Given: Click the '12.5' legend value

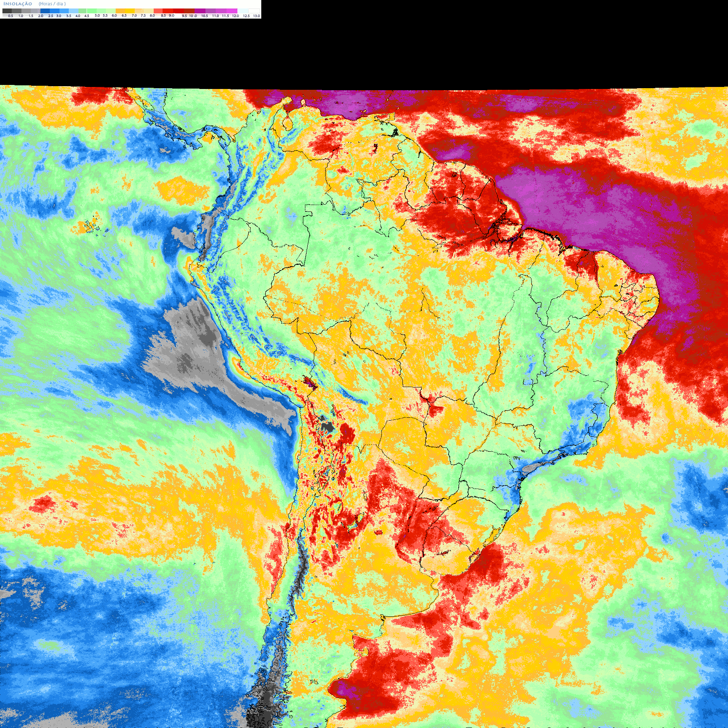Looking at the screenshot, I should coord(246,16).
